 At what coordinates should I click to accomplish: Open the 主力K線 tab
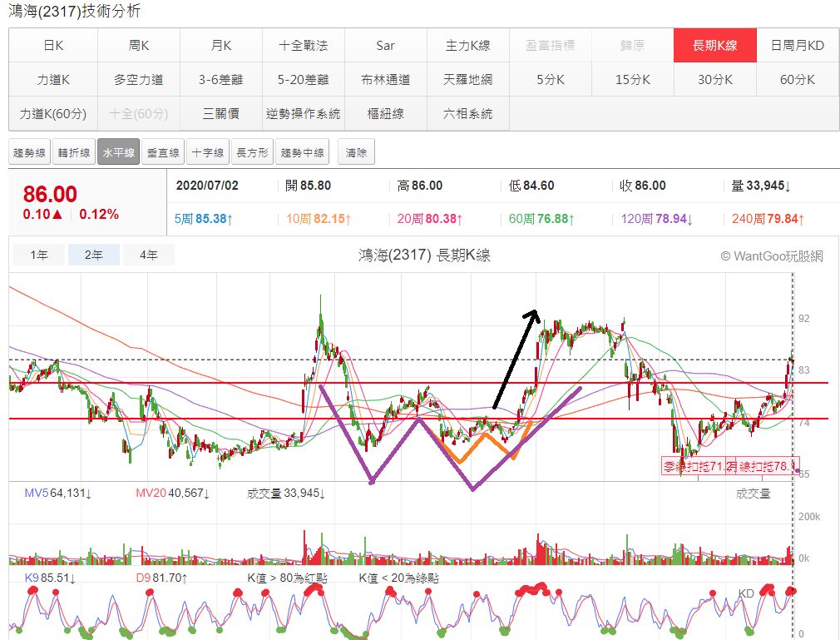pyautogui.click(x=468, y=46)
